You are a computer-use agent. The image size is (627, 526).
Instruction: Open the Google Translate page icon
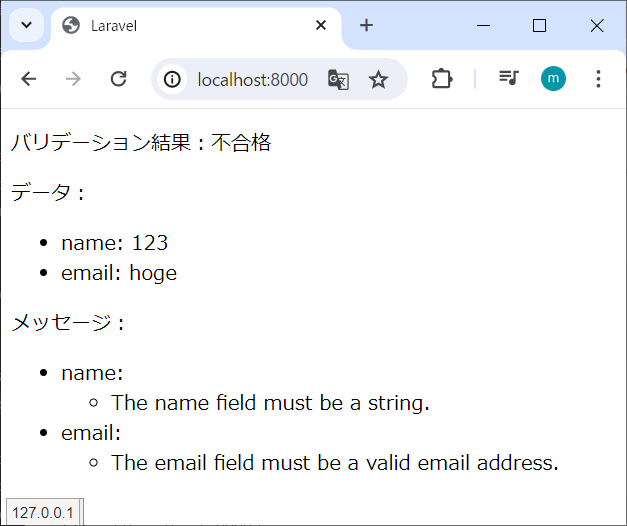[338, 80]
